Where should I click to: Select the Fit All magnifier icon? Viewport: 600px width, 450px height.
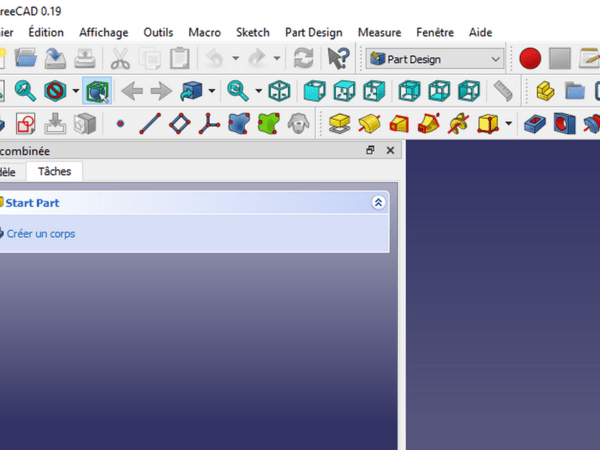[x=25, y=92]
